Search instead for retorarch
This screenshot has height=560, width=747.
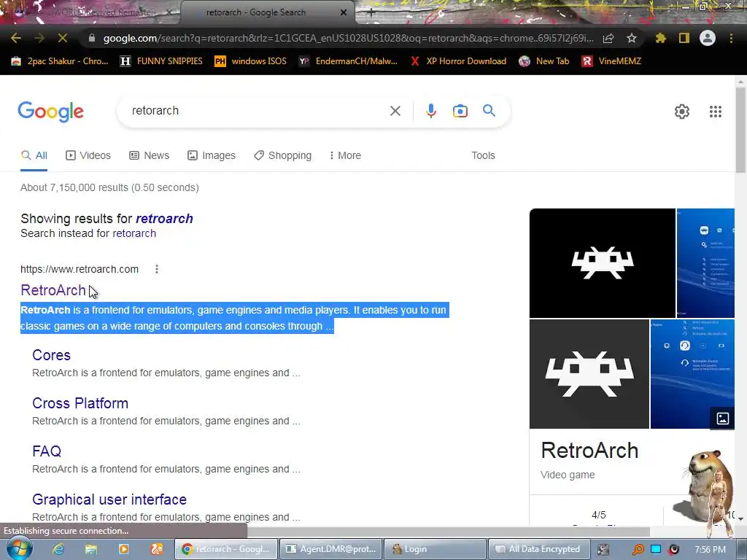coord(134,233)
